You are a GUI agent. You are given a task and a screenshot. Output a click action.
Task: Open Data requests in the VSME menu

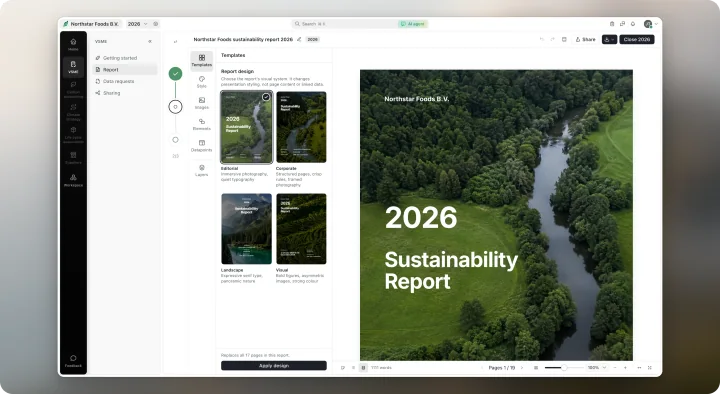coord(125,81)
